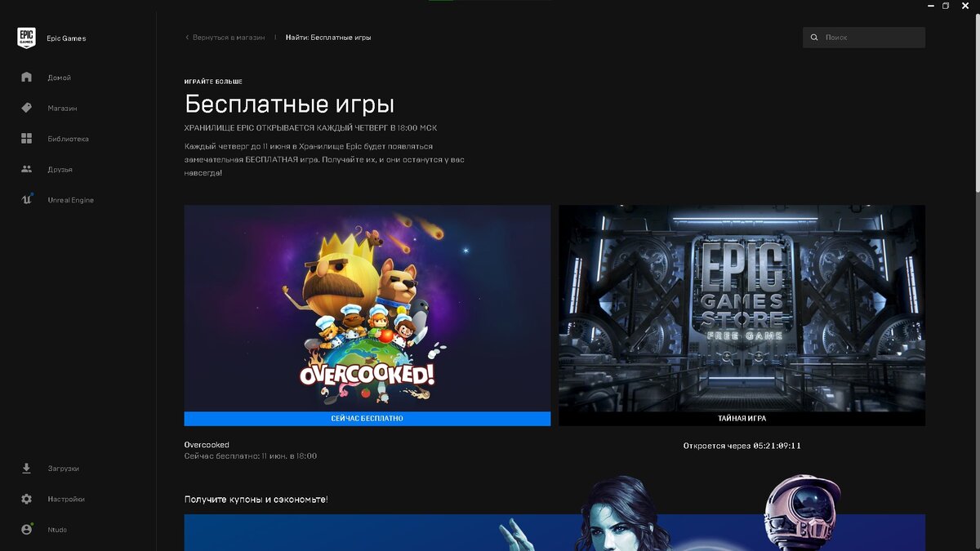The height and width of the screenshot is (551, 980).
Task: Open the Библиотека grid icon
Action: (26, 139)
